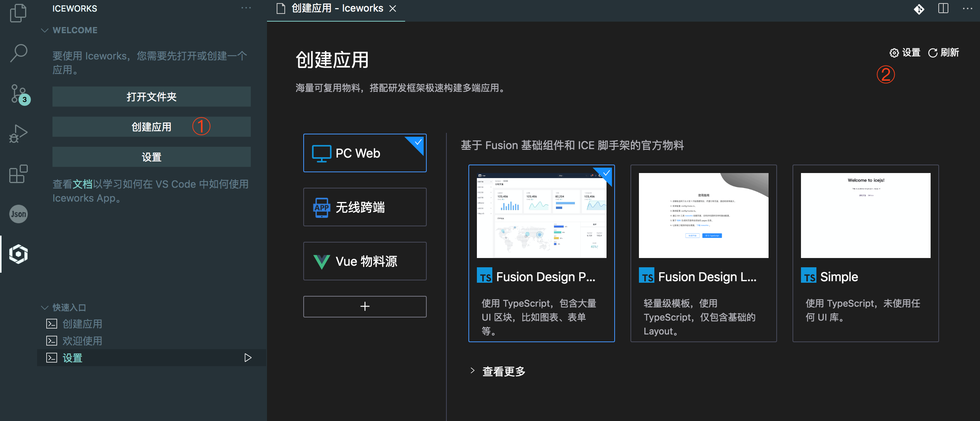
Task: Select the Iceworks activity bar icon
Action: coord(18,254)
